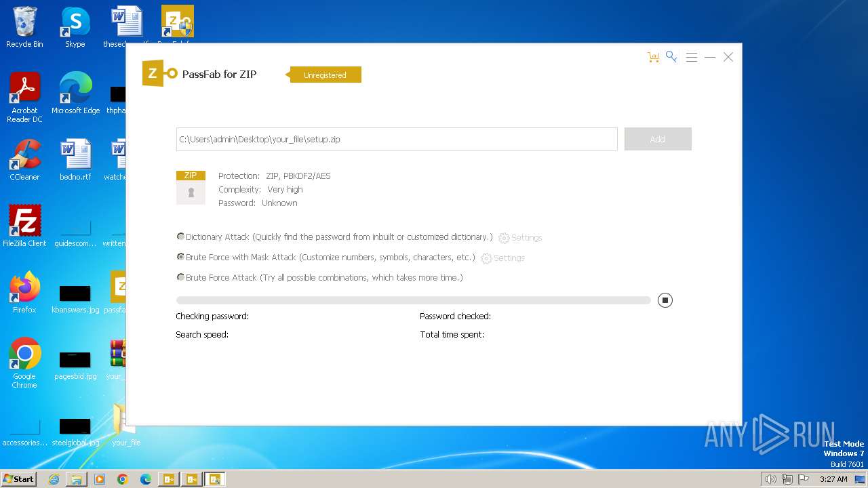Click the Unregistered badge

coord(325,75)
